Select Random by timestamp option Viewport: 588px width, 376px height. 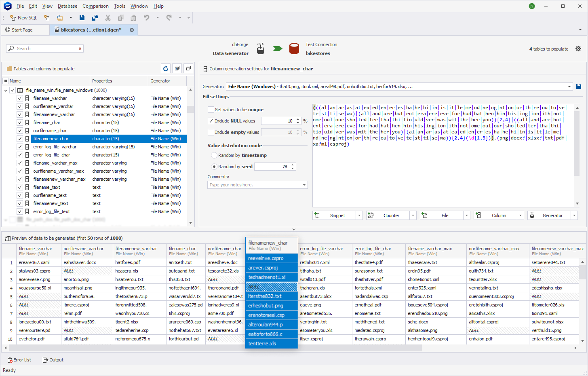(214, 155)
